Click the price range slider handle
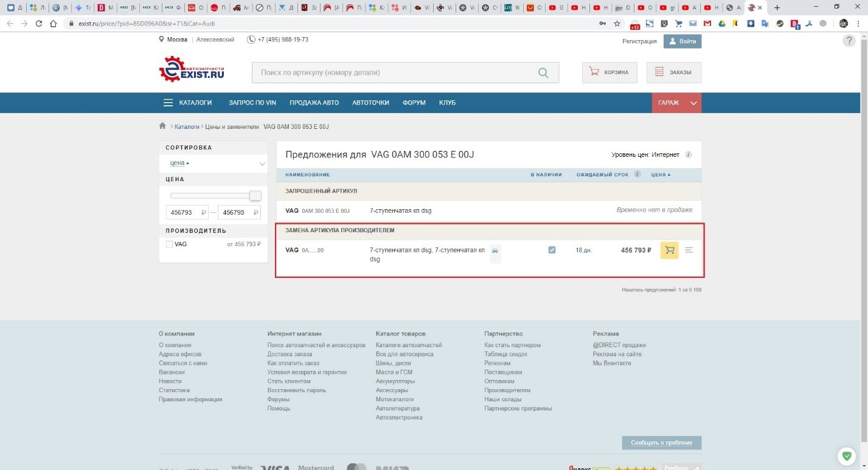Image resolution: width=868 pixels, height=470 pixels. point(255,196)
